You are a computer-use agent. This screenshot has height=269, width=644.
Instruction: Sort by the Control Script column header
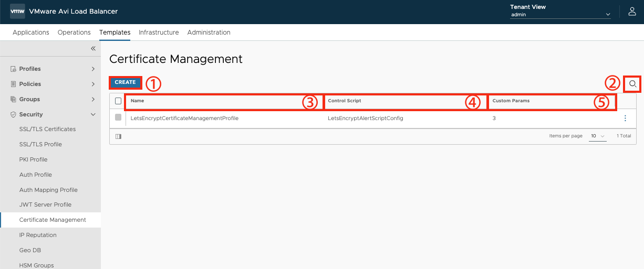coord(345,101)
